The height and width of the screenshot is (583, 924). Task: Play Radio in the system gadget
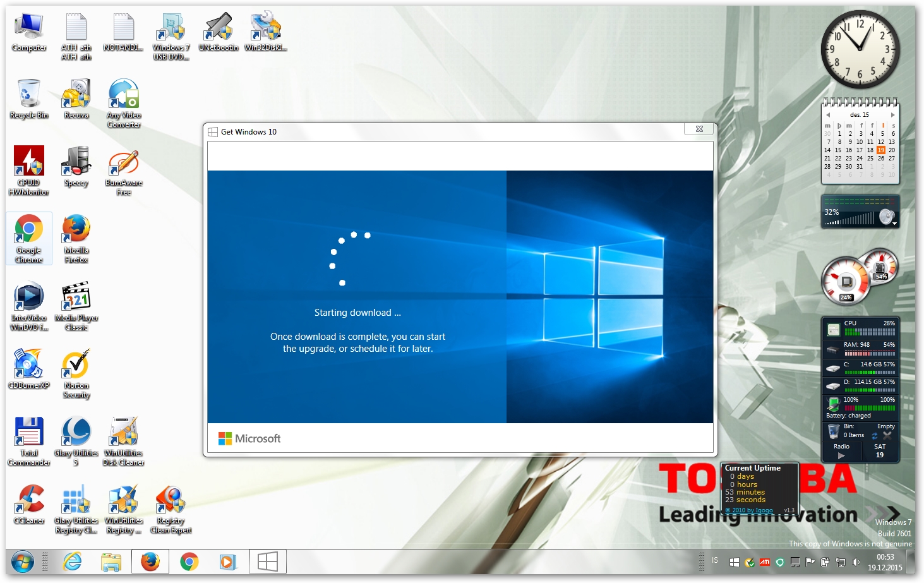point(841,455)
